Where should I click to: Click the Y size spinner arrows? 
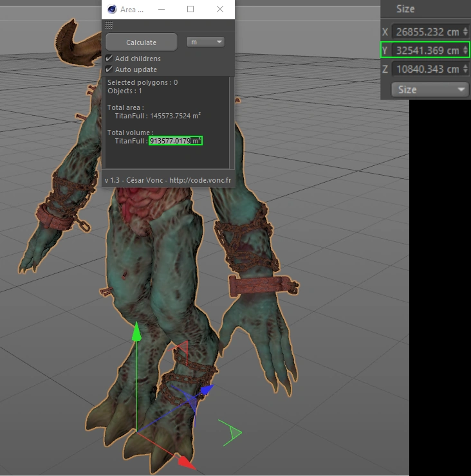point(465,50)
